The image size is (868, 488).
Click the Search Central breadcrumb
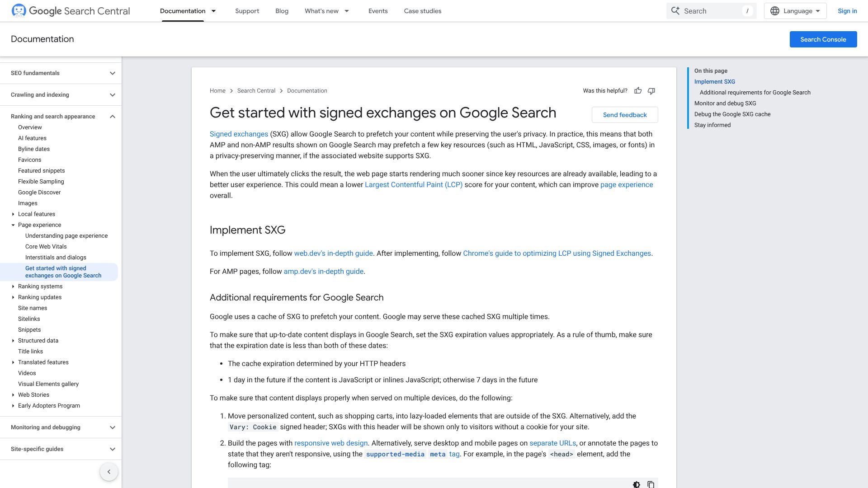(256, 91)
